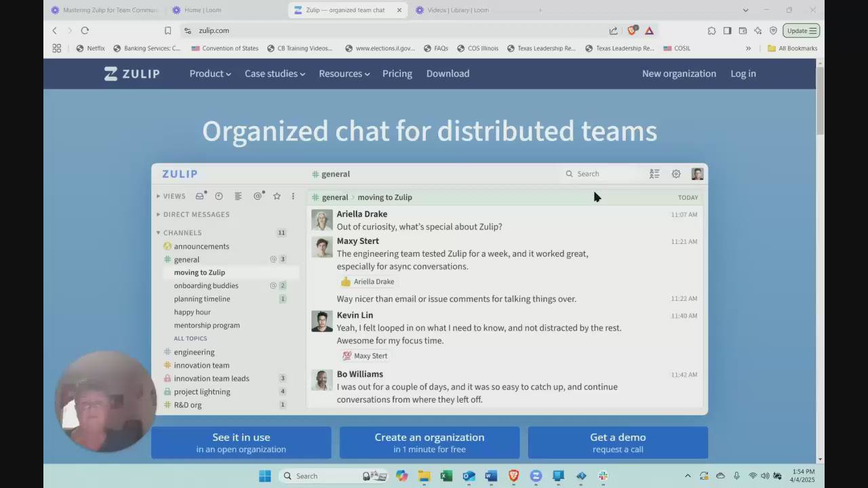This screenshot has width=868, height=488.
Task: Open the browser extensions puzzle icon
Action: click(711, 30)
